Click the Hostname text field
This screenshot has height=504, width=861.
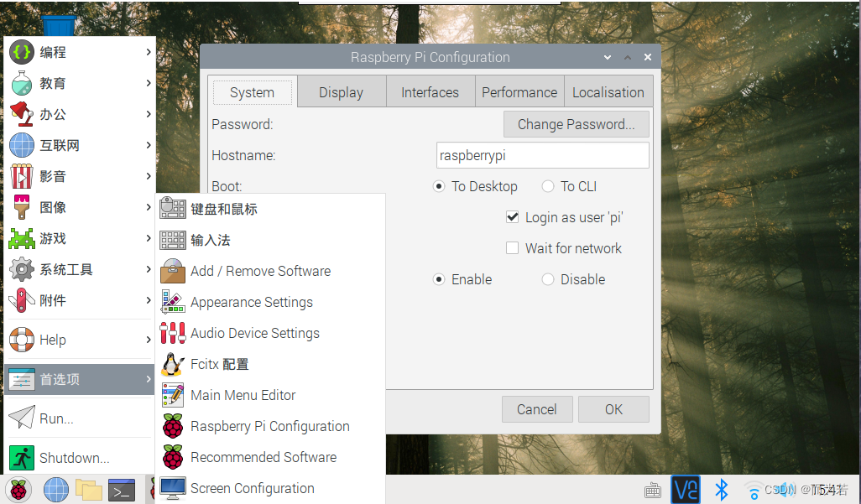click(x=542, y=155)
